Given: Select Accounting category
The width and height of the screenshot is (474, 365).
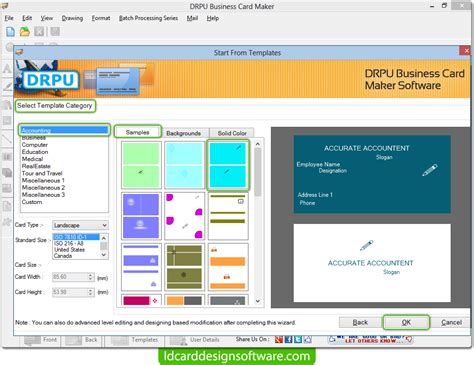Looking at the screenshot, I should [x=64, y=130].
